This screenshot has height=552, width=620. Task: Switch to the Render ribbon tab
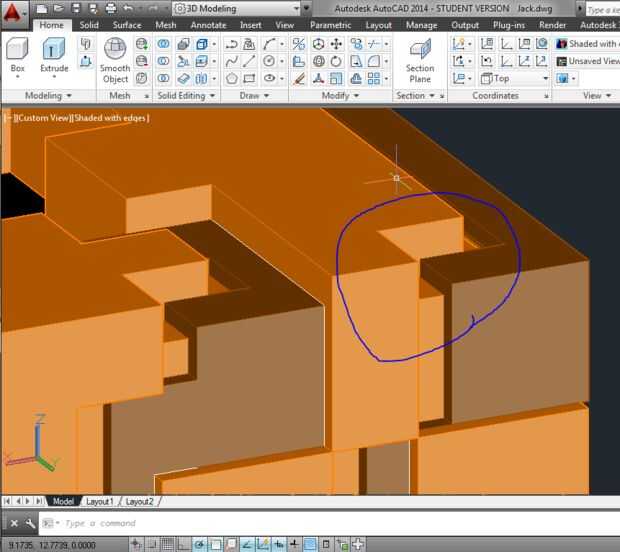tap(552, 25)
